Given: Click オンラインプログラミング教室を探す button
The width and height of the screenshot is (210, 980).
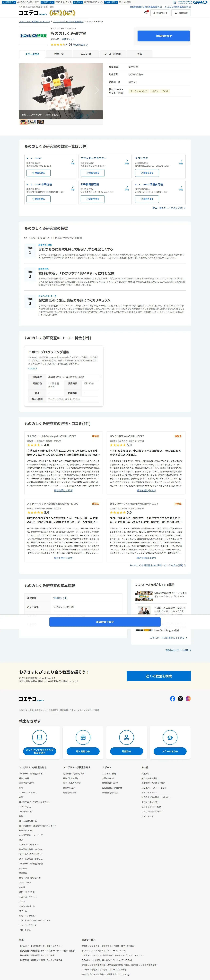Looking at the screenshot, I should click(x=39, y=751).
